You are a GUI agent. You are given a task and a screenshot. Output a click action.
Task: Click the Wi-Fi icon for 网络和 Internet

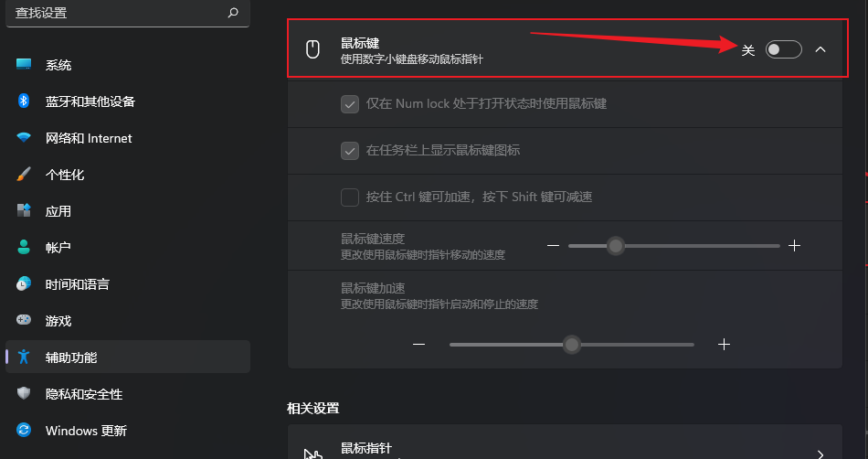pos(23,137)
